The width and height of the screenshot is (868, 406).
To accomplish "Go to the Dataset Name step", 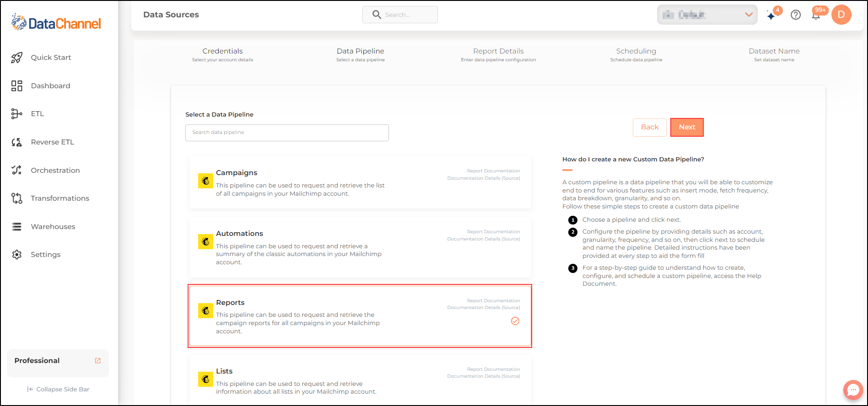I will tap(774, 54).
